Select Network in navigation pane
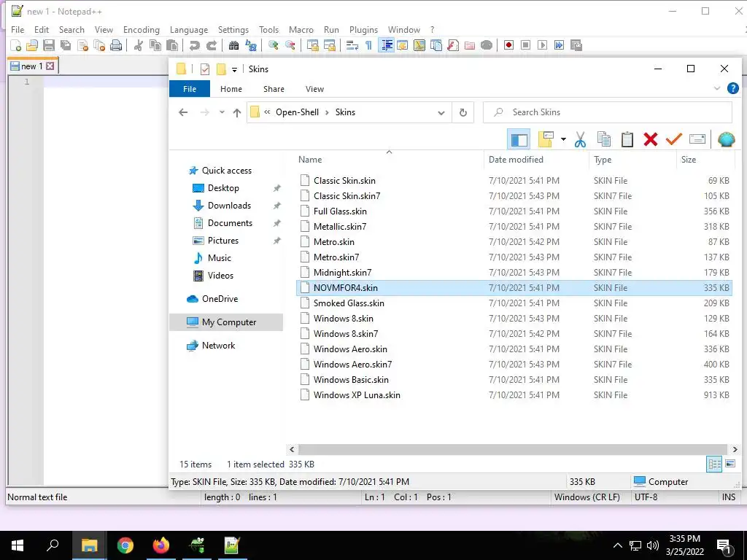Screen dimensions: 747x560 [x=218, y=345]
